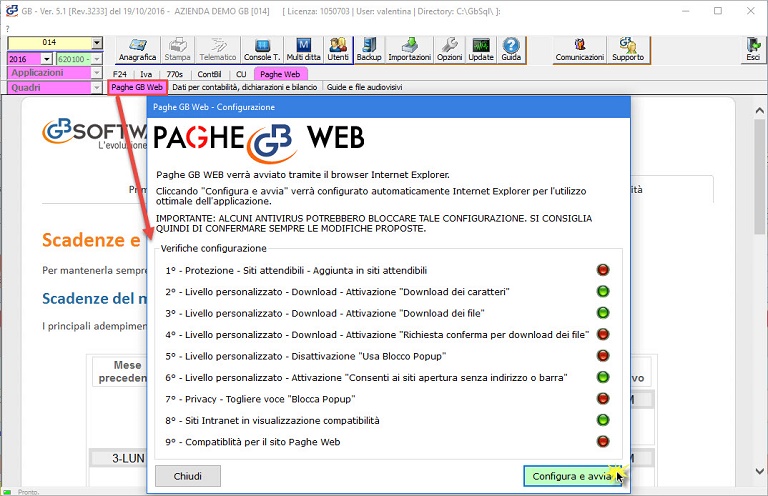
Task: Expand the Applicazioni dropdown
Action: click(x=97, y=73)
